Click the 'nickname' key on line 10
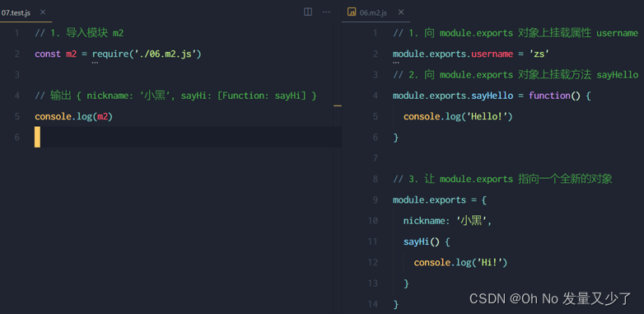Screen dimensions: 644x314 [424, 221]
